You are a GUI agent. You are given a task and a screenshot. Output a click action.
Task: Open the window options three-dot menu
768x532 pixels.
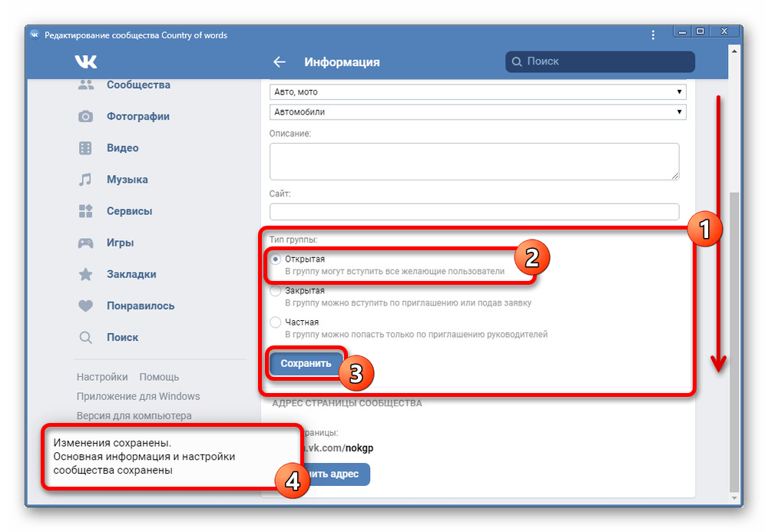tap(653, 34)
